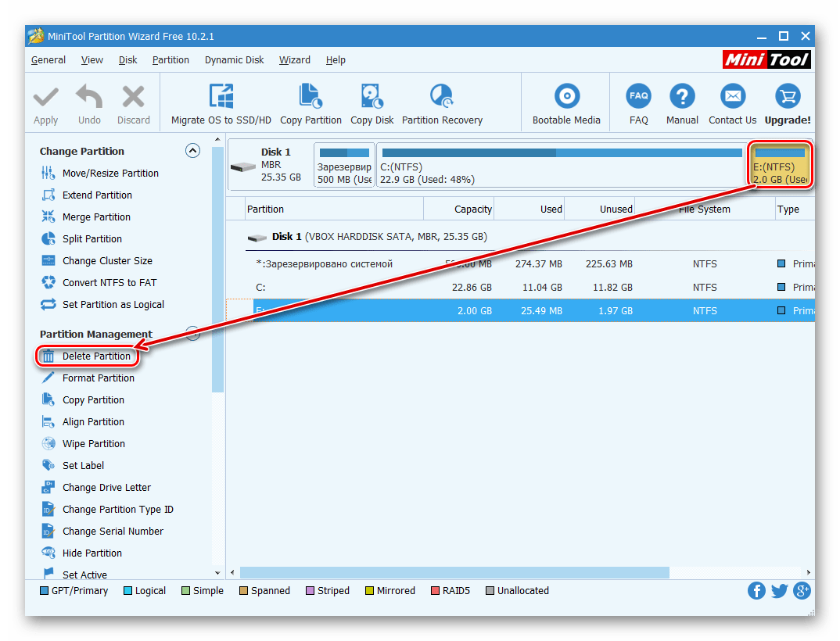Launch the Copy Disk tool
The width and height of the screenshot is (840, 641).
[x=372, y=96]
